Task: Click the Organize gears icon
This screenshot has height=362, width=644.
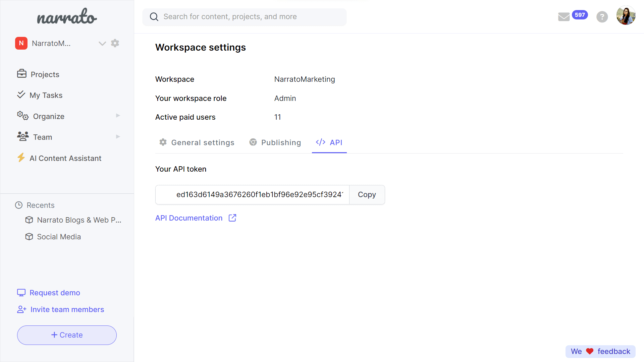Action: (x=23, y=116)
